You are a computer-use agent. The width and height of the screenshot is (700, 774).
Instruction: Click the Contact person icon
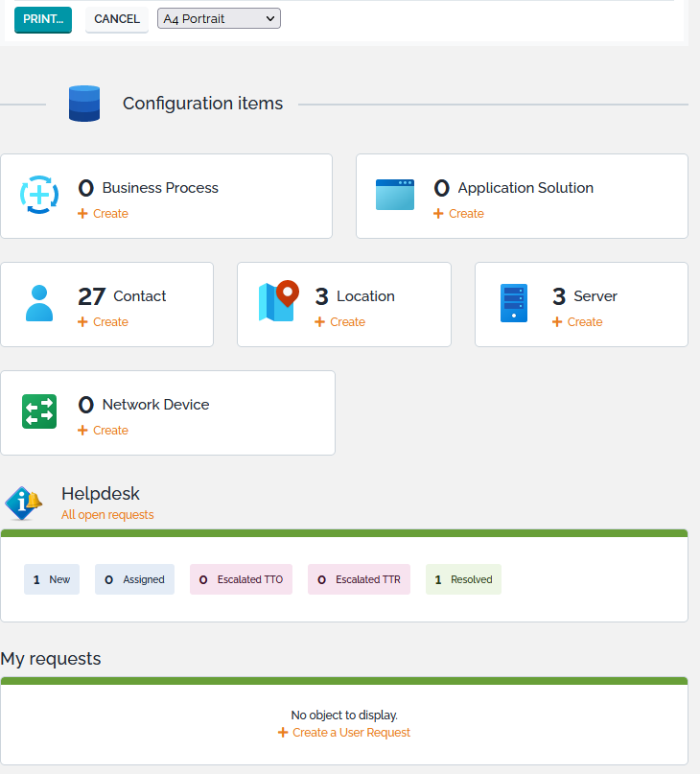[x=39, y=303]
